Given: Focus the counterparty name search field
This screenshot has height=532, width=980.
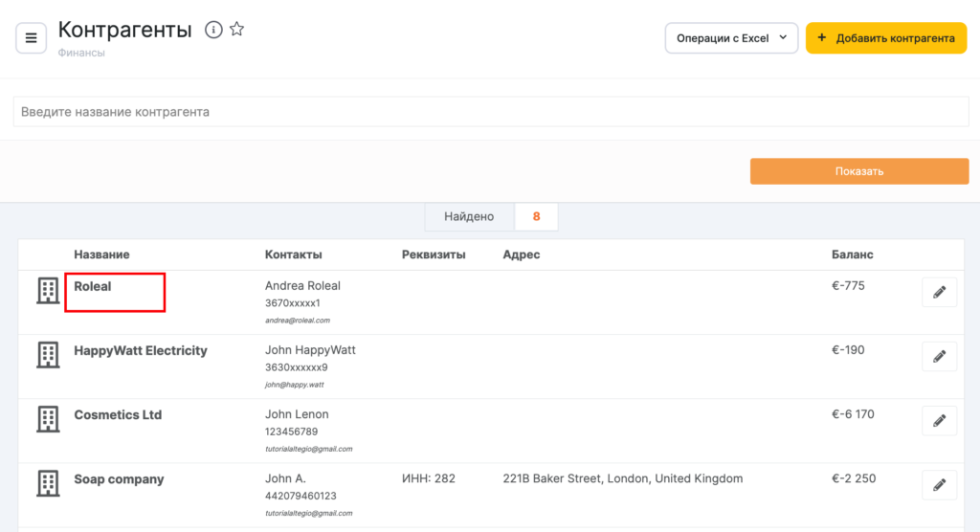Looking at the screenshot, I should [490, 112].
